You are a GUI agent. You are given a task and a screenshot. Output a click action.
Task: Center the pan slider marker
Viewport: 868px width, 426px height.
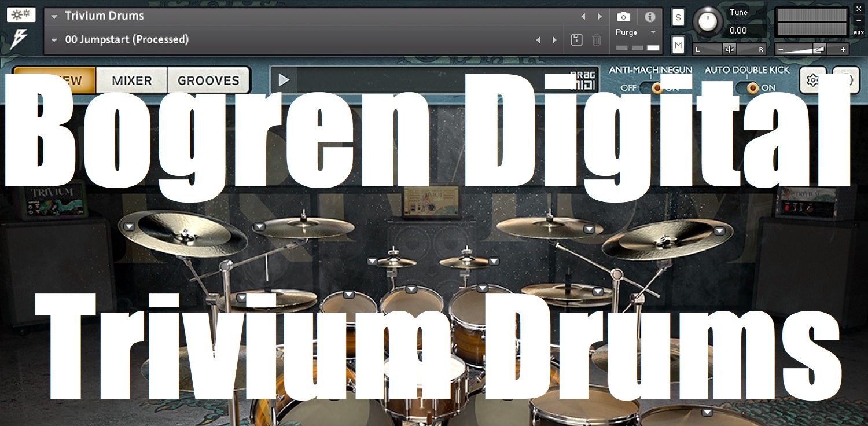tap(730, 49)
